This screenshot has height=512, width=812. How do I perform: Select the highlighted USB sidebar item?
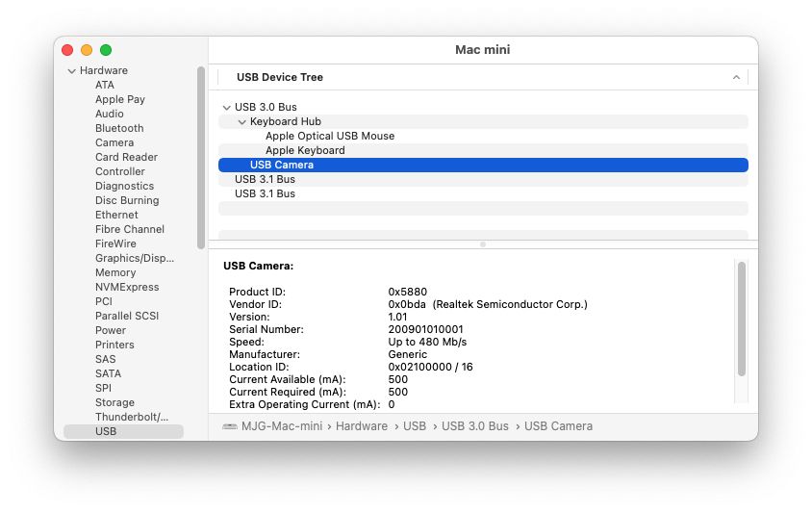pos(123,432)
